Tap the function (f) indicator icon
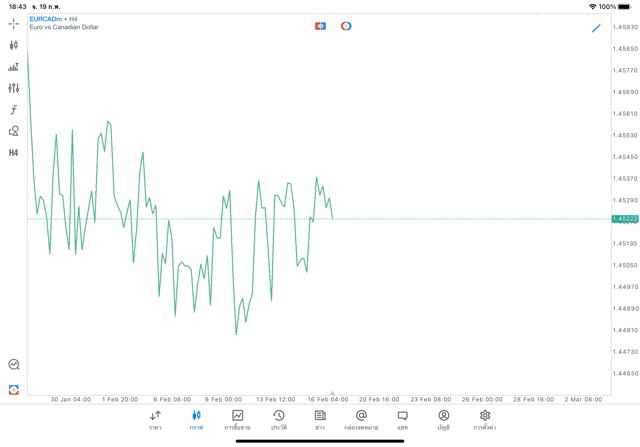 point(13,110)
